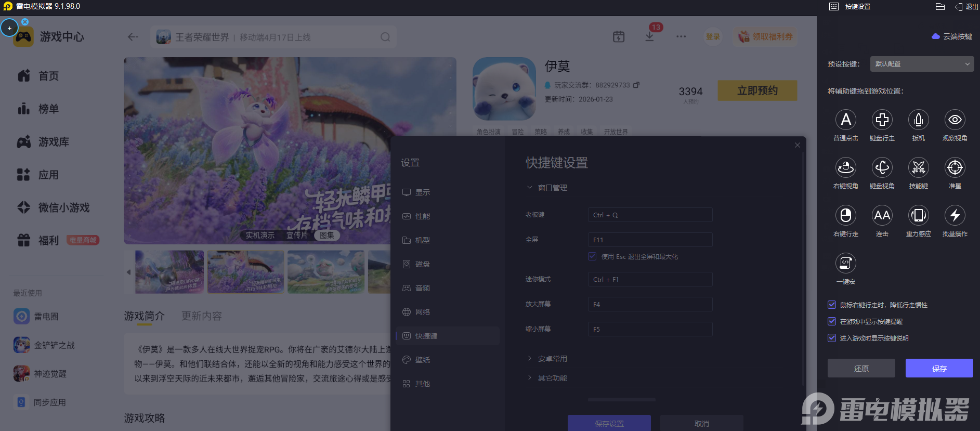Go back with the left arrow
The width and height of the screenshot is (980, 431).
coord(133,37)
